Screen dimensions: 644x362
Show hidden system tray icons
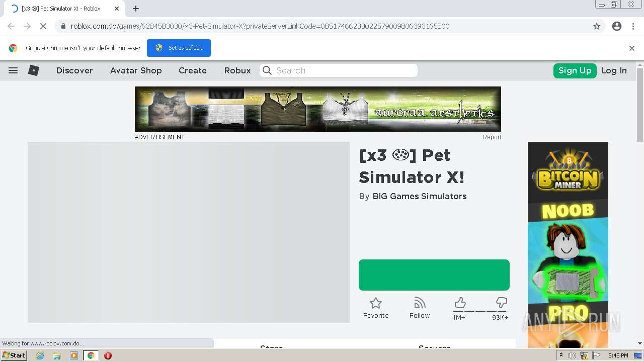561,355
